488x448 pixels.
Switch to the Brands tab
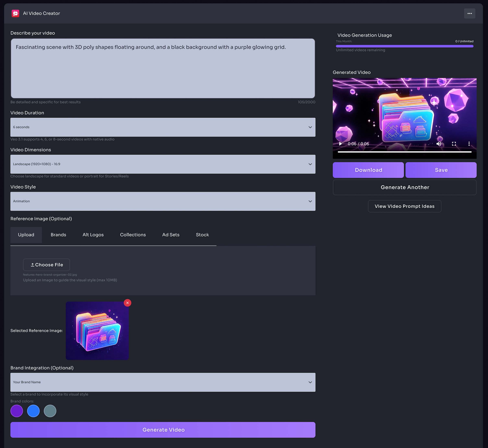[58, 235]
